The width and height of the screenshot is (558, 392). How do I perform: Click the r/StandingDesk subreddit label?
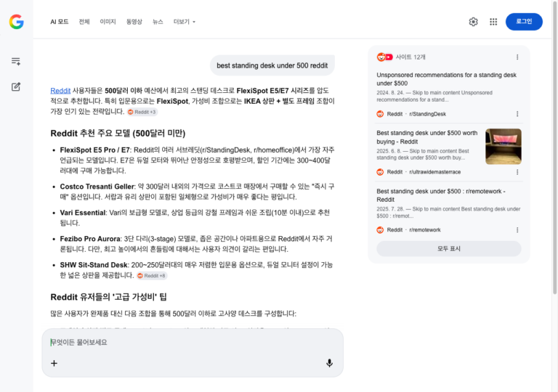coord(427,114)
